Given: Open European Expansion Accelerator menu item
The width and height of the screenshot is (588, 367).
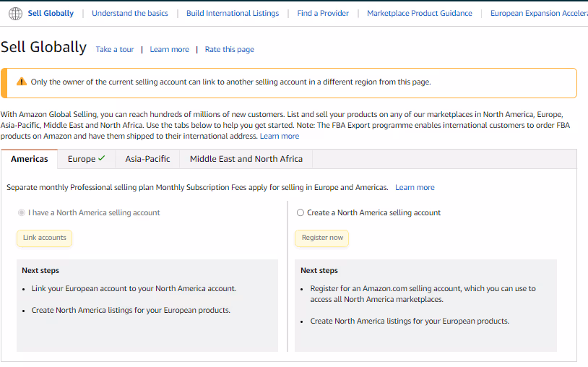Looking at the screenshot, I should (x=538, y=13).
